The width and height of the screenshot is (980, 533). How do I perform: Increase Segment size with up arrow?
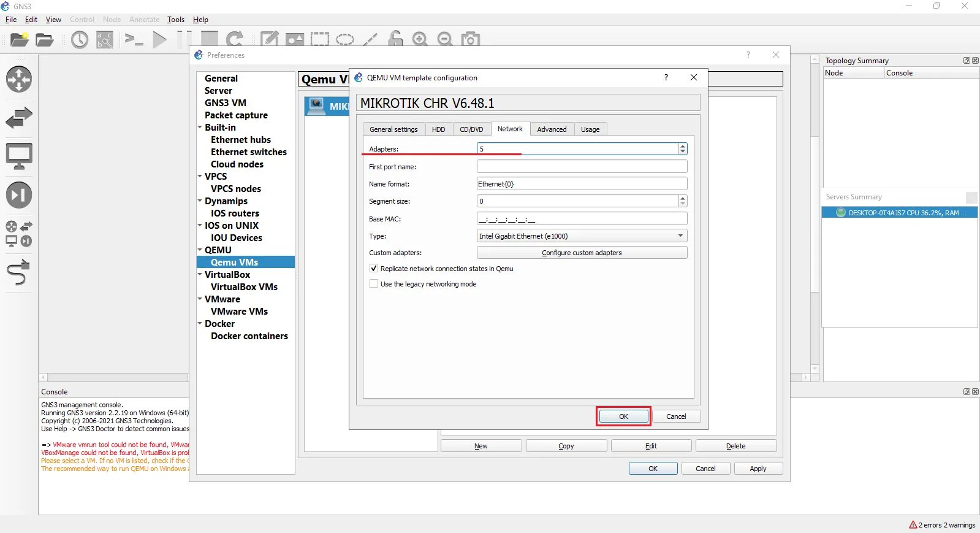(x=683, y=199)
